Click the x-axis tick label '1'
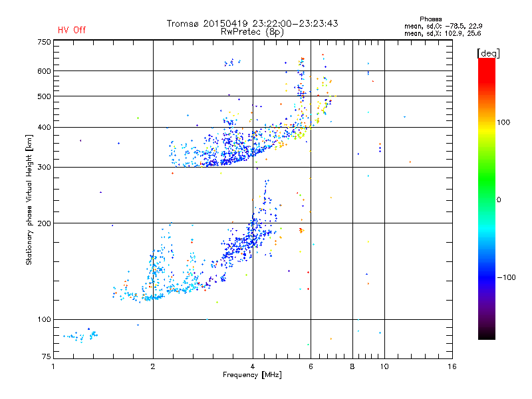Screen dimensions: 532x399 coord(53,366)
